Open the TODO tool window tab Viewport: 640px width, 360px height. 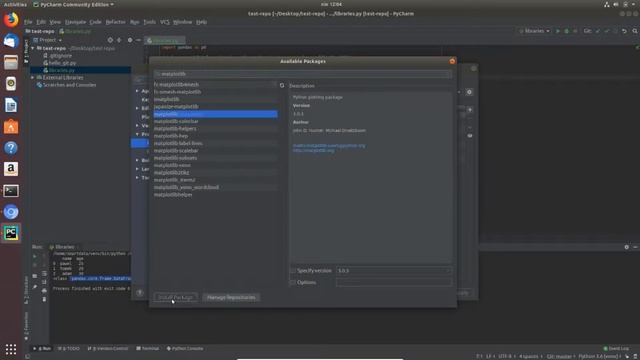(69, 349)
